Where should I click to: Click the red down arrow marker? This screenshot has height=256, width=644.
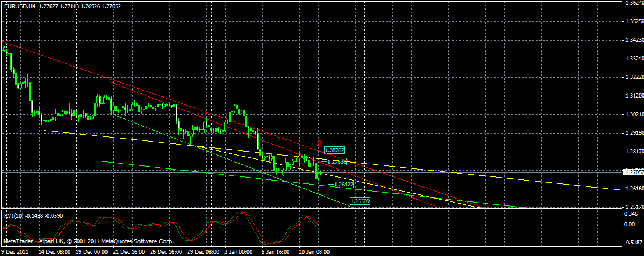(x=320, y=143)
